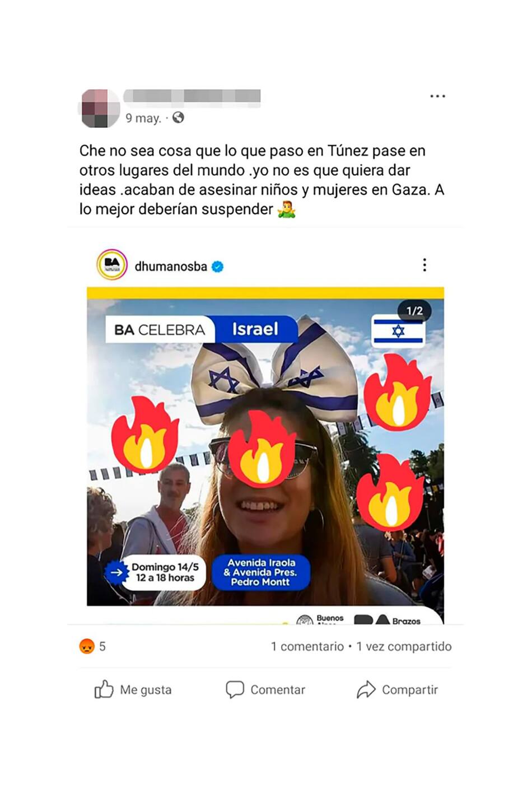Click the blurred author name
This screenshot has height=798, width=532.
click(192, 97)
